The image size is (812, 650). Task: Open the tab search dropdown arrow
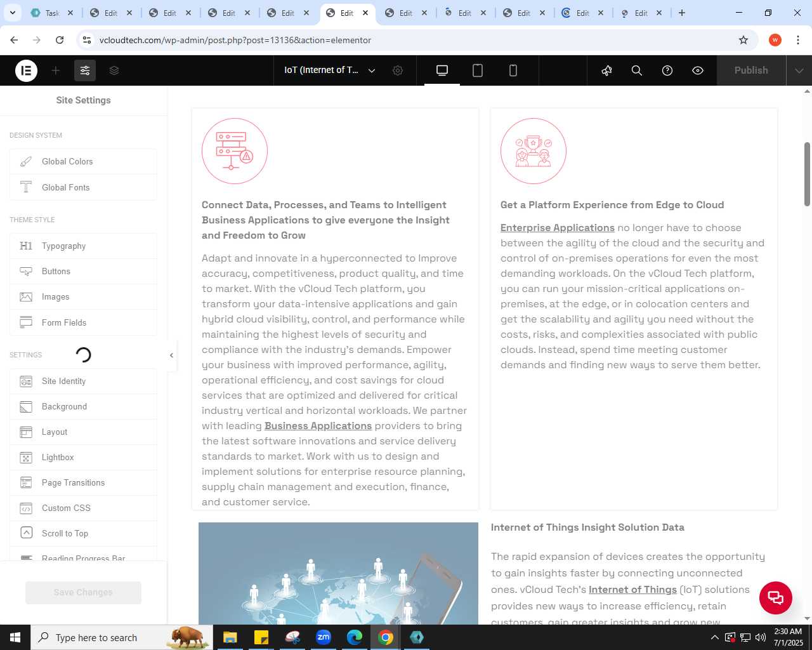pyautogui.click(x=12, y=13)
